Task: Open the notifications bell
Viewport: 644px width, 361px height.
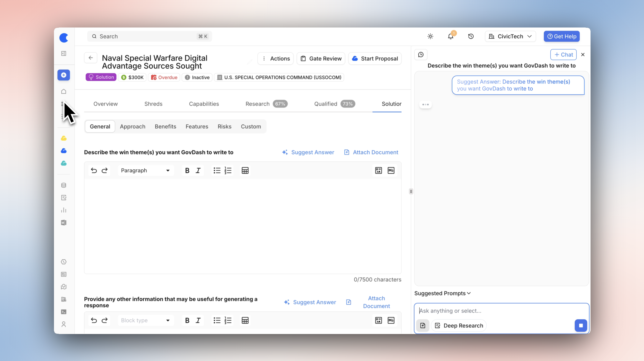Action: 450,36
